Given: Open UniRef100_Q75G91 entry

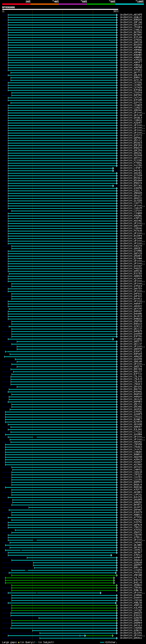Looking at the screenshot, I should (x=131, y=40).
